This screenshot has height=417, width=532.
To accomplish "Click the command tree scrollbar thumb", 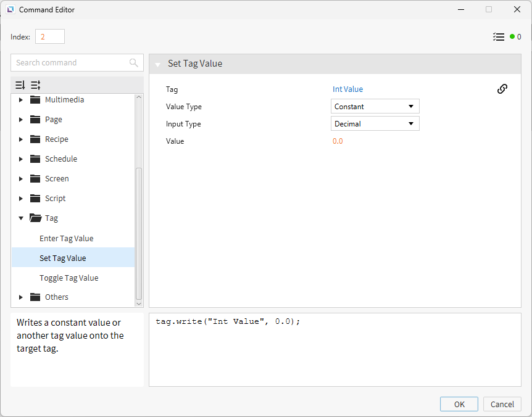I will 139,234.
